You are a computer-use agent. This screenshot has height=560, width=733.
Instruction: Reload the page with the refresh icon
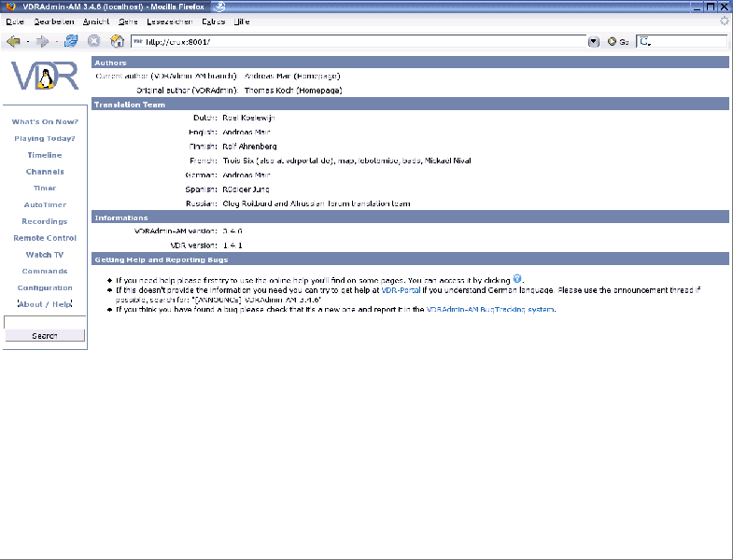pyautogui.click(x=72, y=41)
